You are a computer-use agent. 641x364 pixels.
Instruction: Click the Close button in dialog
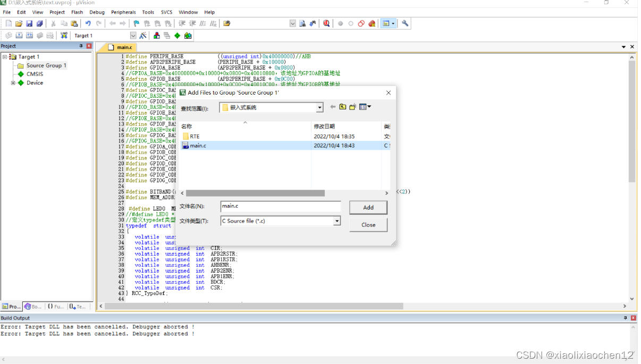click(x=368, y=225)
